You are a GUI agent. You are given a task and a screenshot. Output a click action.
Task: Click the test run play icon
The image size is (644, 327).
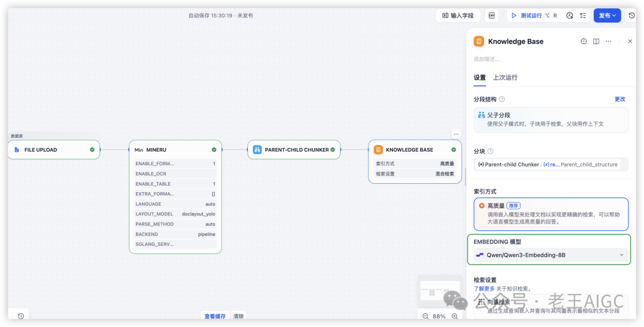[514, 16]
